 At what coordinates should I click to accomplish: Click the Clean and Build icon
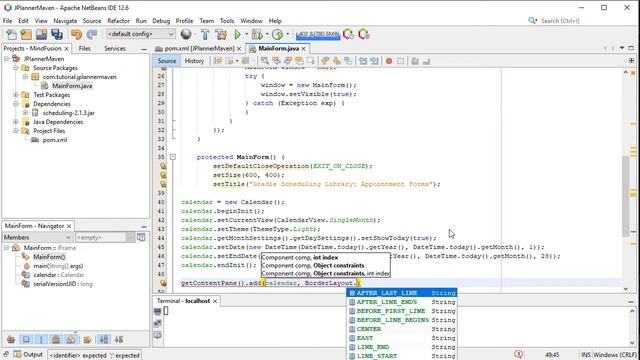221,34
